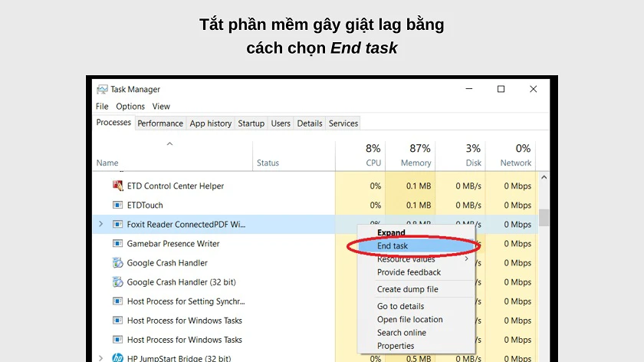
Task: Choose Expand in the context menu
Action: pyautogui.click(x=416, y=232)
